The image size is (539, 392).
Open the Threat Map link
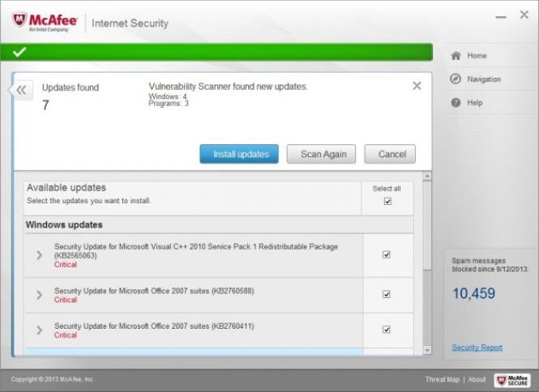pyautogui.click(x=443, y=379)
